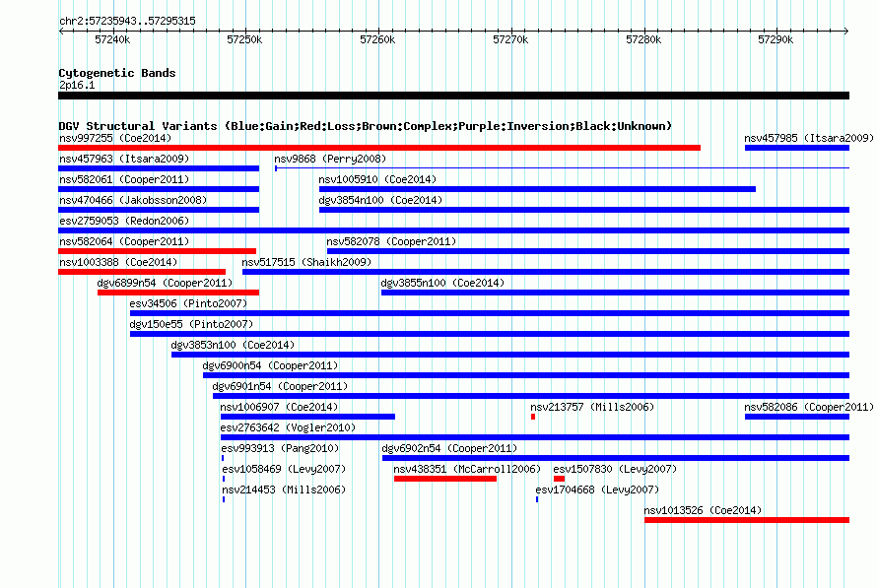Screen dimensions: 877x588
Task: Select nsv582078 (Cooper2011) label
Action: click(391, 241)
